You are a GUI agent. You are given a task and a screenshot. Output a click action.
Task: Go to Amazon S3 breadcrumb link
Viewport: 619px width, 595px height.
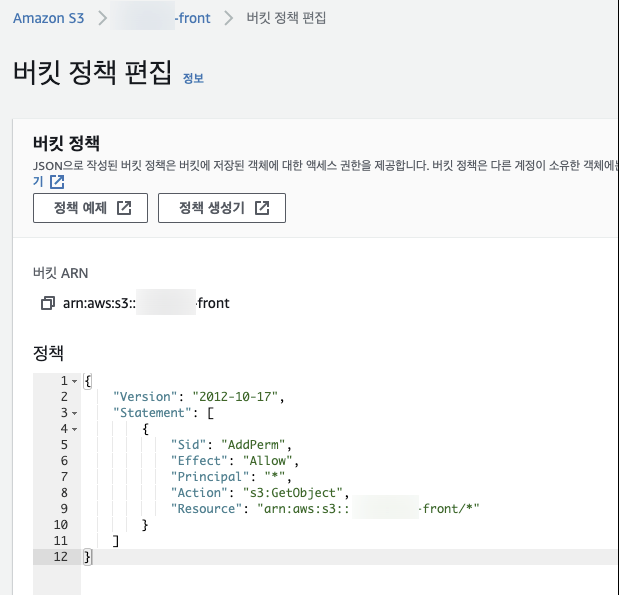pos(48,18)
